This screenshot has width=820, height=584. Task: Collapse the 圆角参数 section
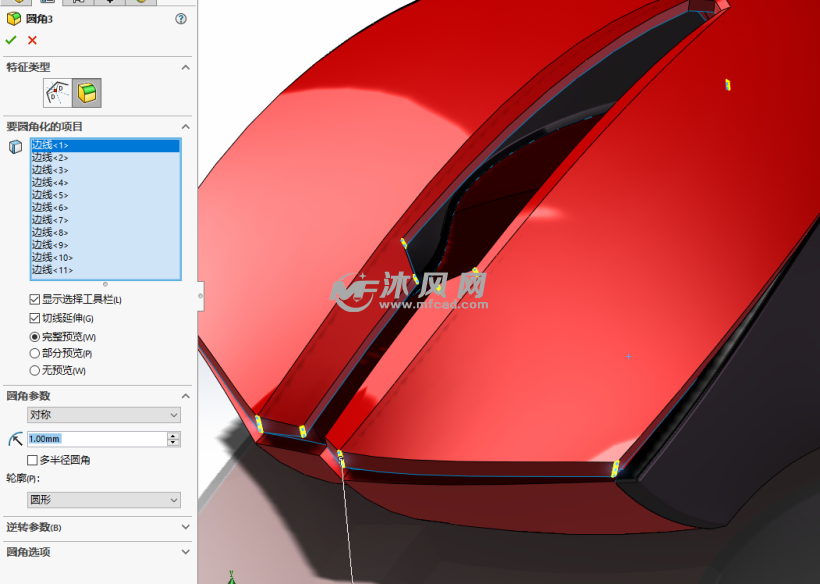[x=186, y=396]
